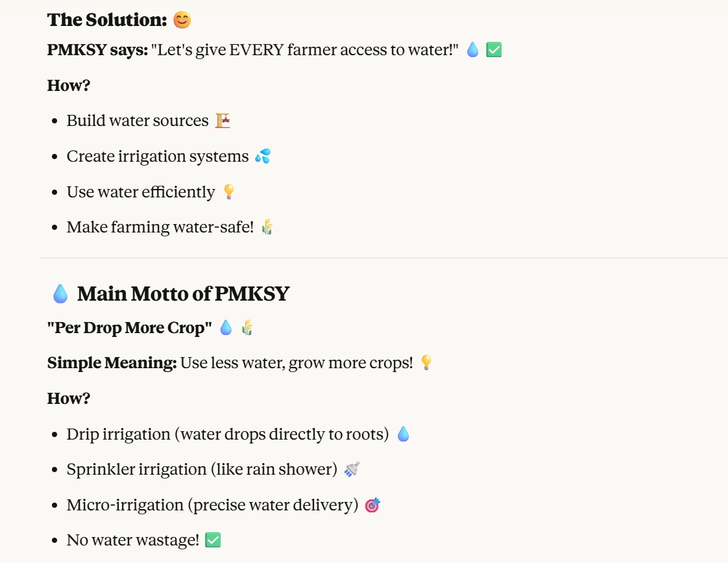Screen dimensions: 728x563
Task: Click the bold 'Per Drop More Crop' quote
Action: coord(130,328)
